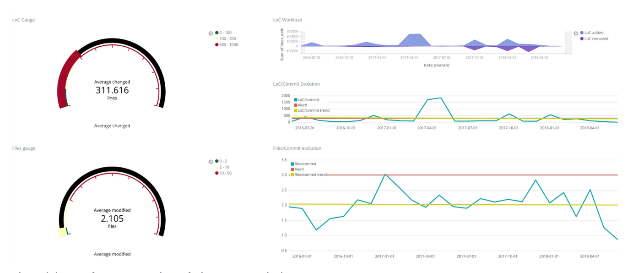Toggle the LoC added series legend
This screenshot has width=644, height=273.
(x=591, y=33)
